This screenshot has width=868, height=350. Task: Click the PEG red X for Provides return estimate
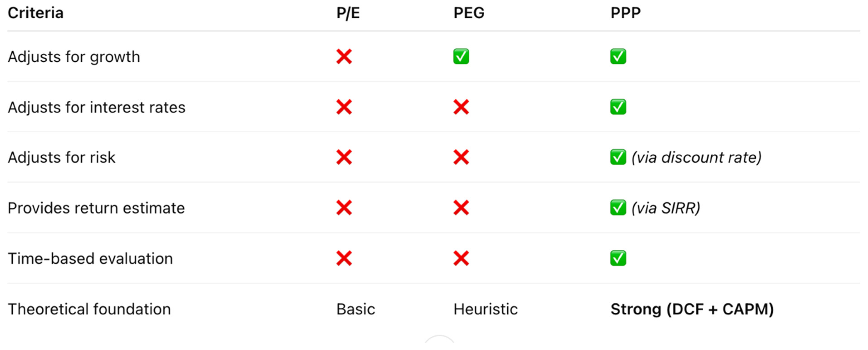(461, 208)
